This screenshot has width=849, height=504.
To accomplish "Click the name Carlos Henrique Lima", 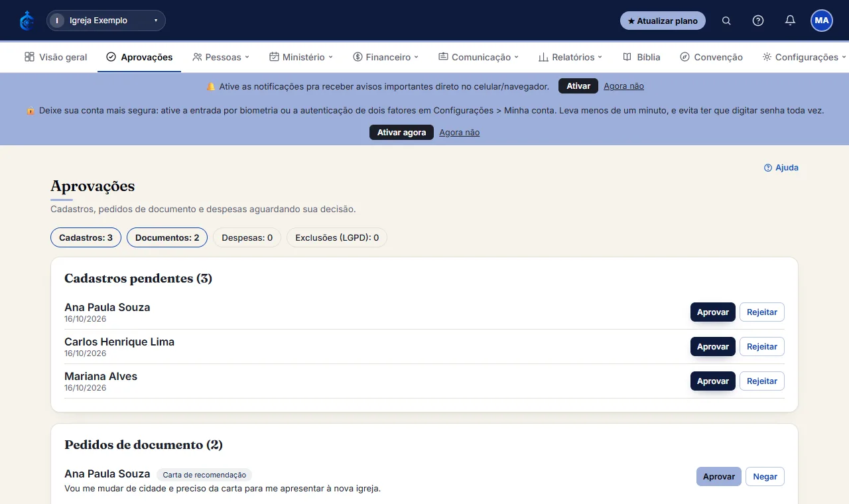I will [x=119, y=342].
